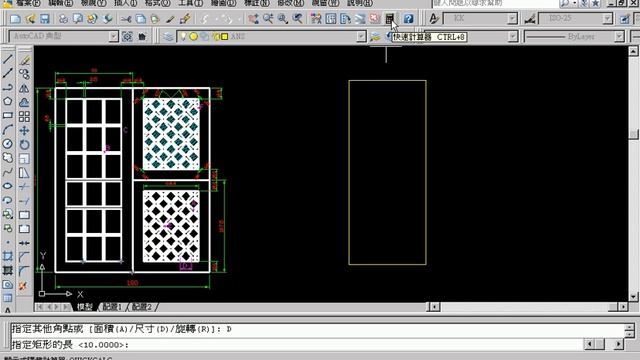The height and width of the screenshot is (360, 640).
Task: Select the Array modify tool
Action: coord(24,116)
